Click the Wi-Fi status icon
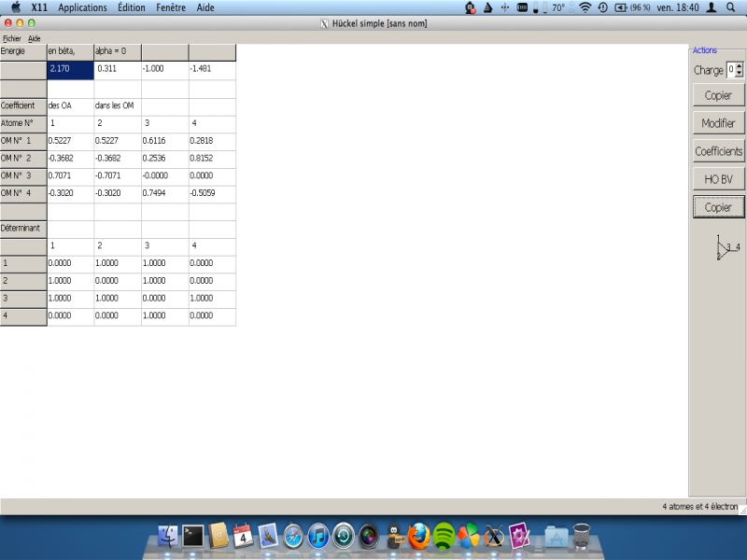This screenshot has width=747, height=560. tap(585, 7)
